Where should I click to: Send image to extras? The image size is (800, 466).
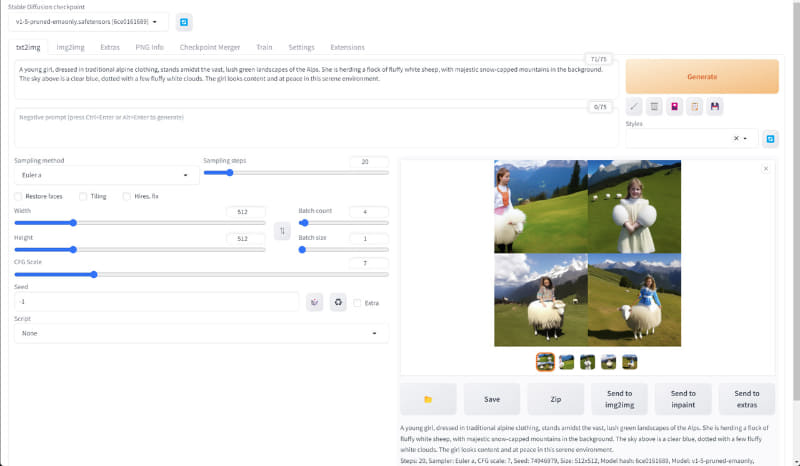(747, 399)
